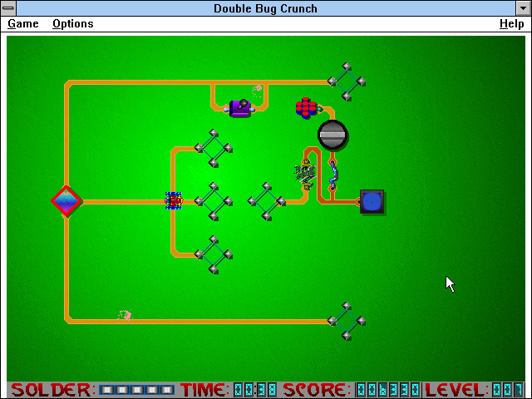Viewport: 532px width, 399px height.
Task: Click the diamond socket right of the crawling bug
Action: tap(213, 201)
